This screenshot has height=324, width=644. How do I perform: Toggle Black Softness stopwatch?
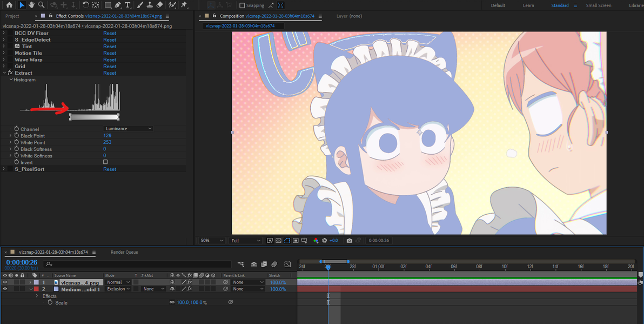tap(17, 149)
